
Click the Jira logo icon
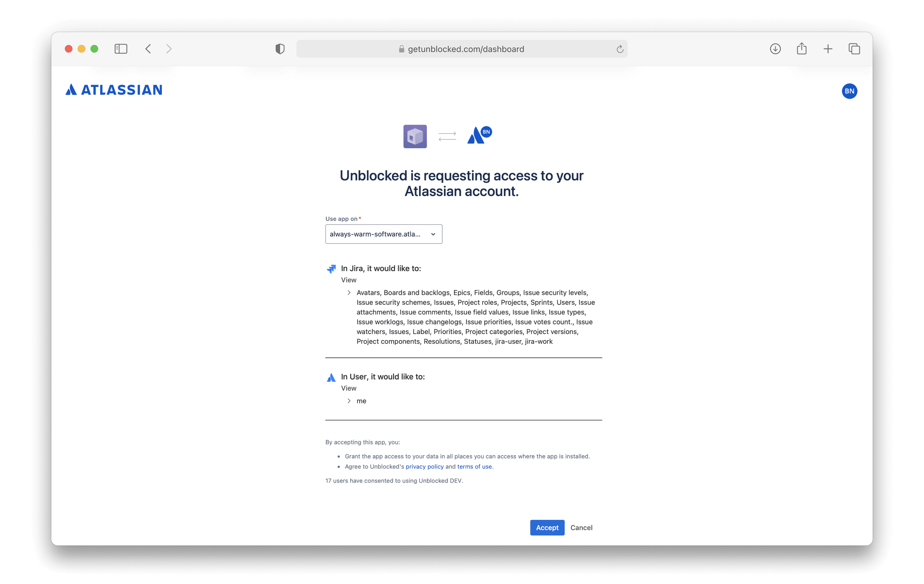point(331,269)
